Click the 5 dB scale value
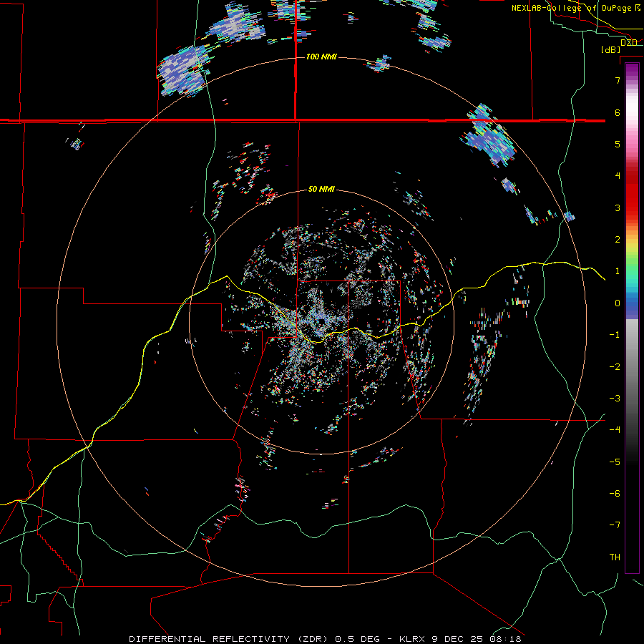This screenshot has height=644, width=644. pos(618,144)
